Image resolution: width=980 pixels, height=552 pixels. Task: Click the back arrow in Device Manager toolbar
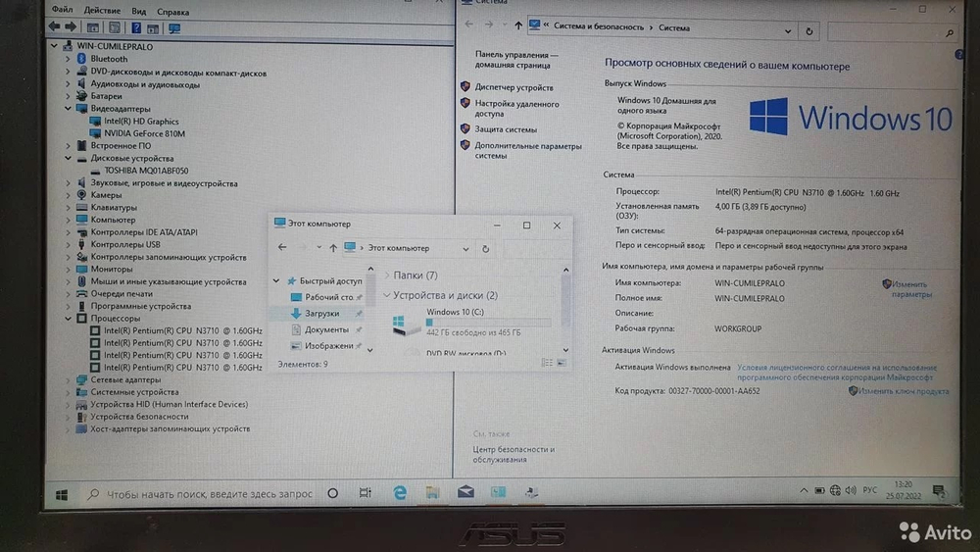[54, 26]
